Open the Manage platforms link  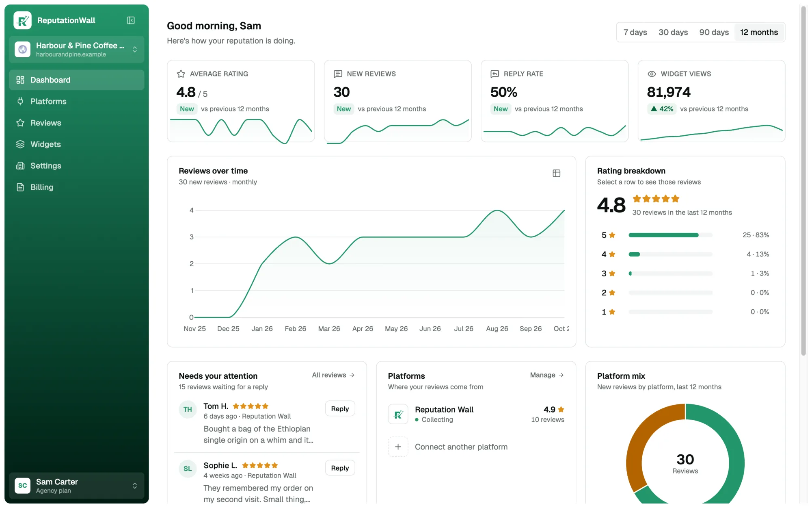pos(547,375)
